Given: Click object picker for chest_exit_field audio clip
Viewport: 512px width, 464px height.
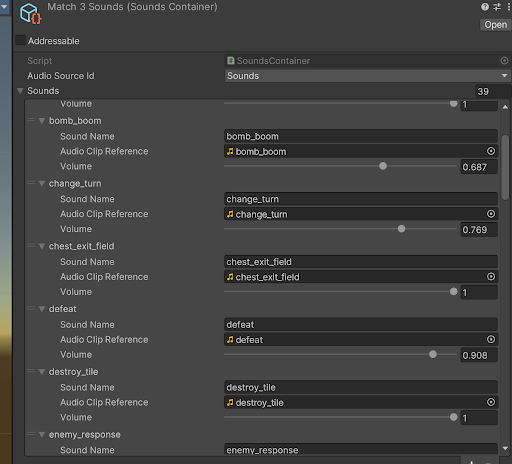Looking at the screenshot, I should (x=491, y=277).
